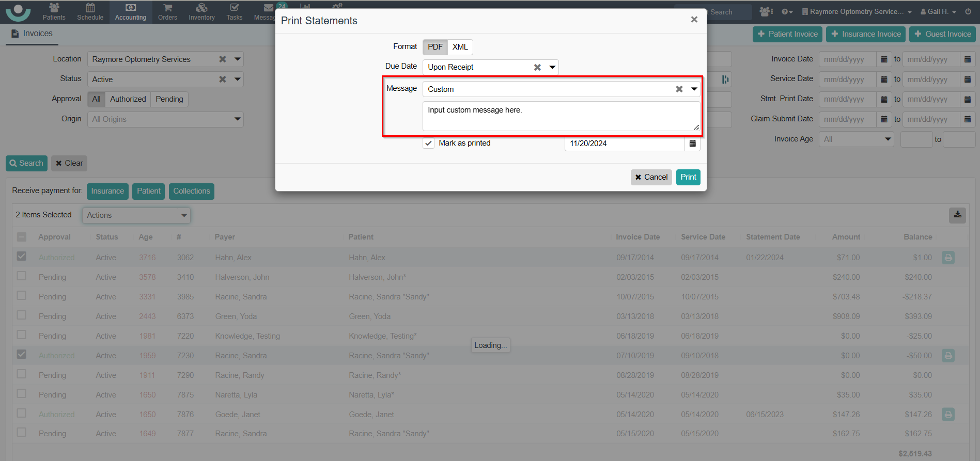
Task: Clear the Custom message selection
Action: pos(679,89)
